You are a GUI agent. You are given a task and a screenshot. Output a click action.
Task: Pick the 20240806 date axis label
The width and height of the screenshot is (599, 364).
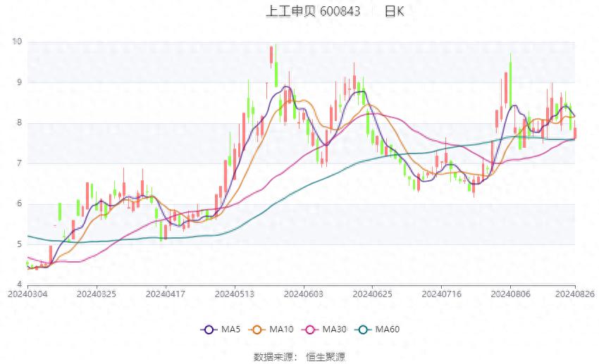pyautogui.click(x=510, y=294)
